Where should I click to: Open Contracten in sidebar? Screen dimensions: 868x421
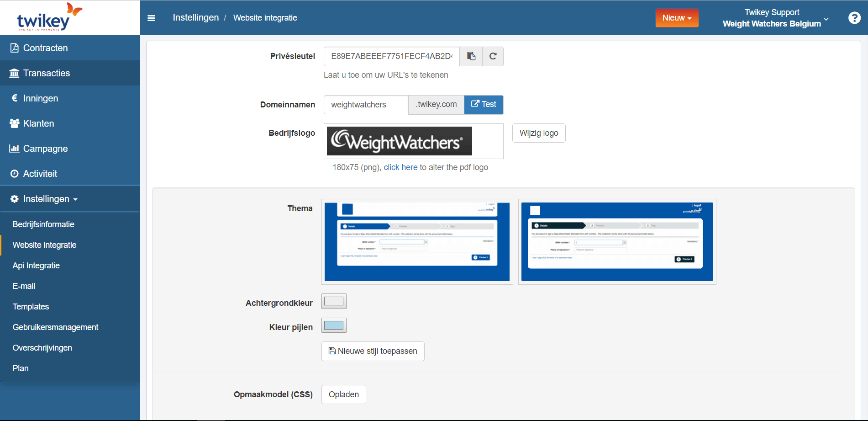point(70,48)
